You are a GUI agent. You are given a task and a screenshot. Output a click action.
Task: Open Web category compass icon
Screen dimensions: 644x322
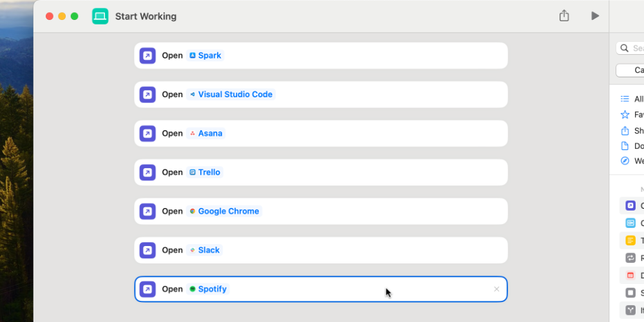click(625, 160)
